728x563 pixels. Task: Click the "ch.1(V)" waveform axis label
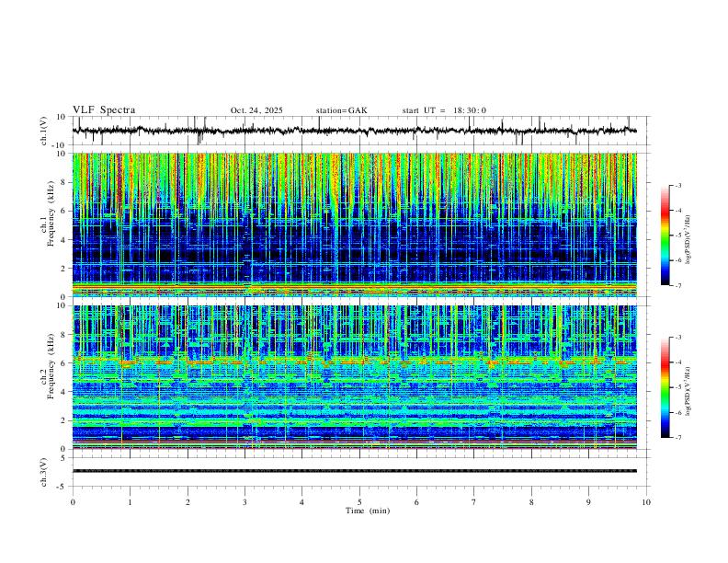pos(44,131)
